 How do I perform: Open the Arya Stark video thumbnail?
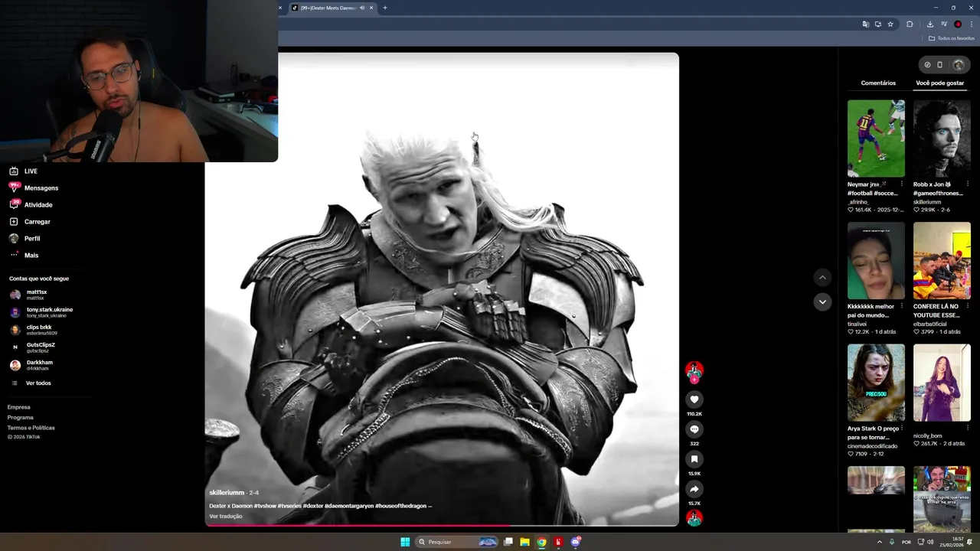click(876, 383)
